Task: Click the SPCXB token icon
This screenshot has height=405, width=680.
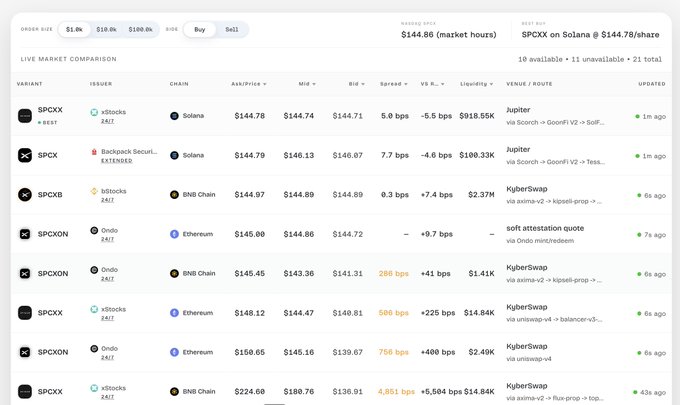Action: 25,195
